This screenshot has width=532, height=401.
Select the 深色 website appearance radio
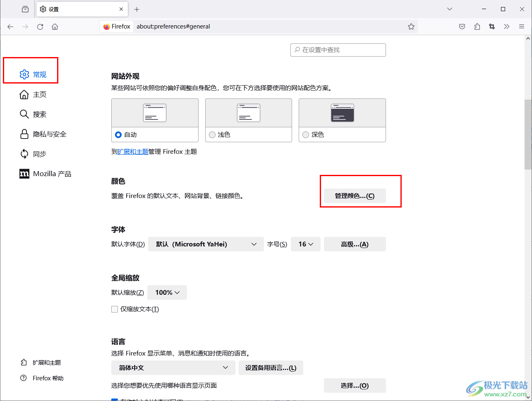click(x=306, y=135)
